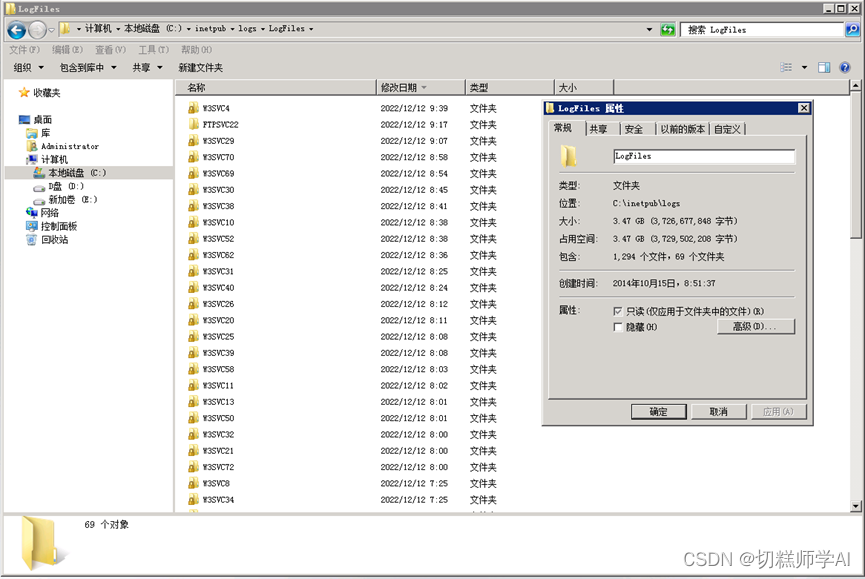
Task: Open the recent pages dropdown next to Forward
Action: click(51, 30)
